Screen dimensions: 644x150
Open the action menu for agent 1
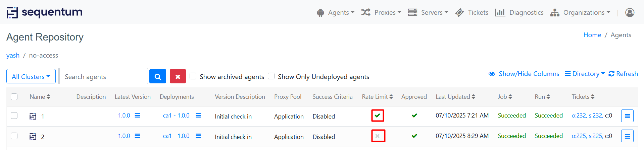[x=627, y=116]
